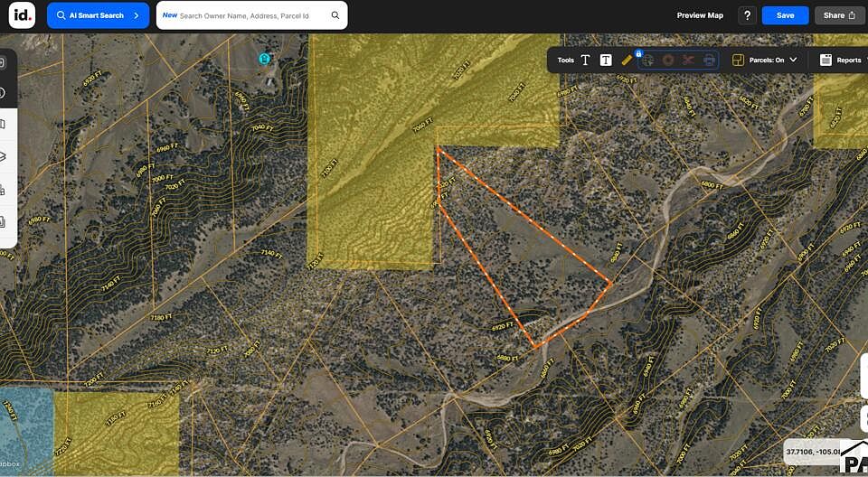Select the boxed Text label tool
868x477 pixels.
tap(606, 60)
